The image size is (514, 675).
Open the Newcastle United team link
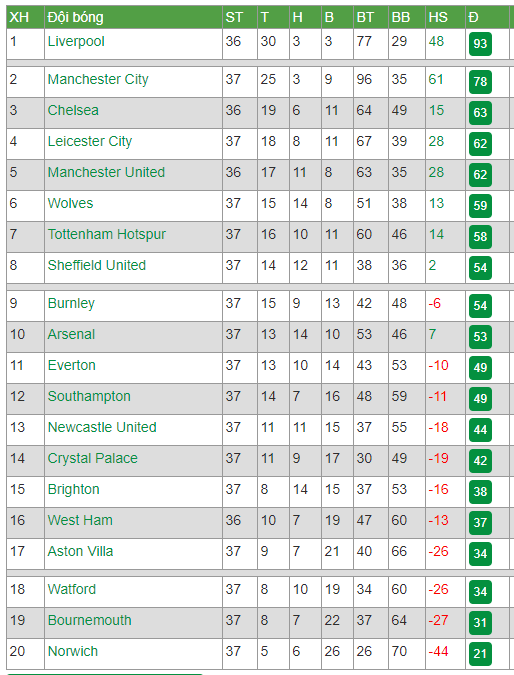tap(102, 427)
